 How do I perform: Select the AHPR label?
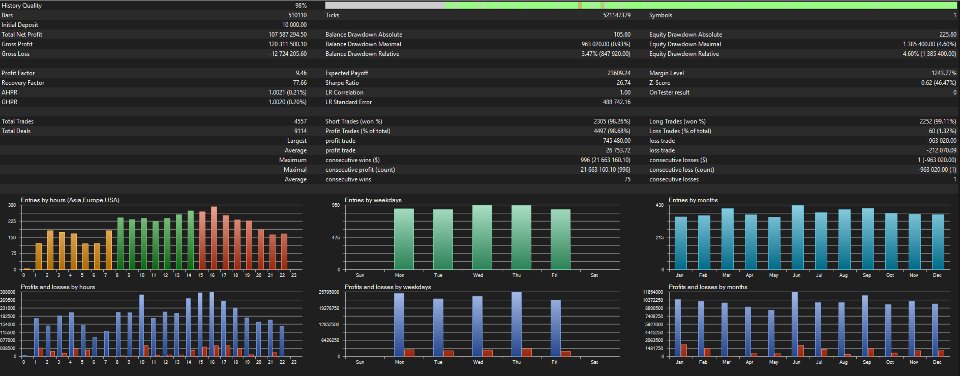(x=10, y=92)
